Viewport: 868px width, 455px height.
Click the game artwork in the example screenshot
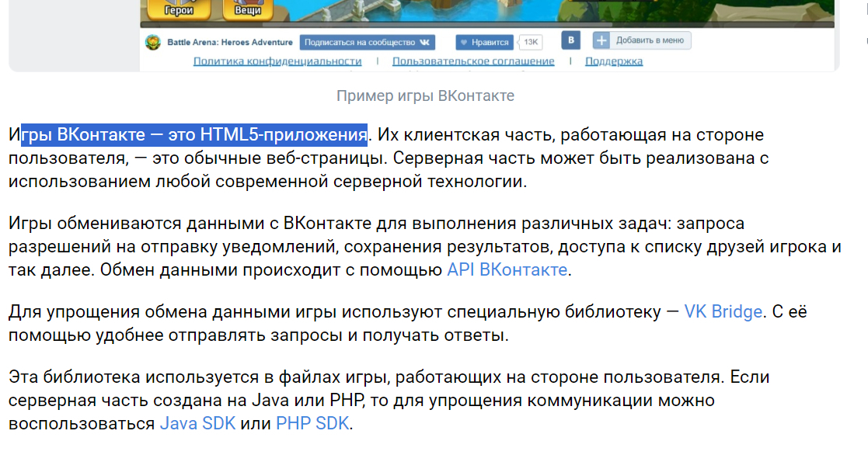pyautogui.click(x=487, y=12)
